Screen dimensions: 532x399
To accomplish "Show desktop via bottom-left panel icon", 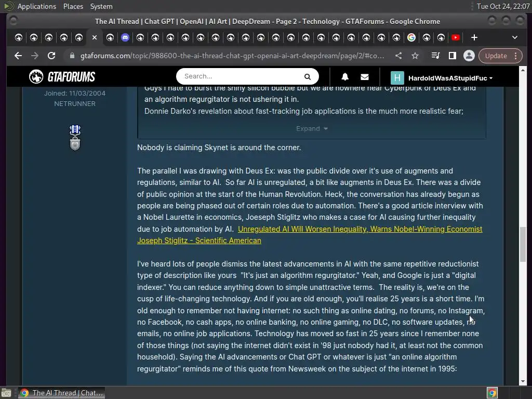I will (6, 393).
